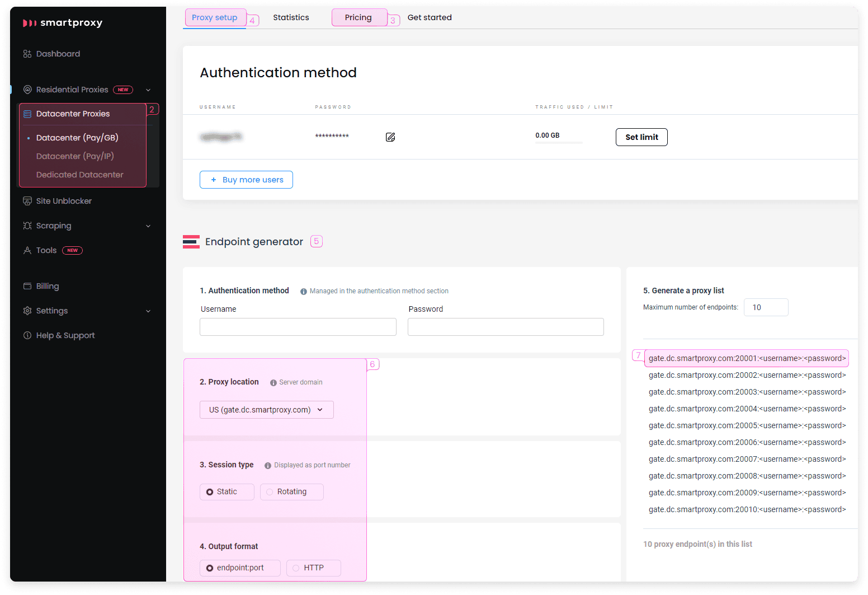The height and width of the screenshot is (595, 868).
Task: Click the traffic usage progress bar
Action: (559, 143)
